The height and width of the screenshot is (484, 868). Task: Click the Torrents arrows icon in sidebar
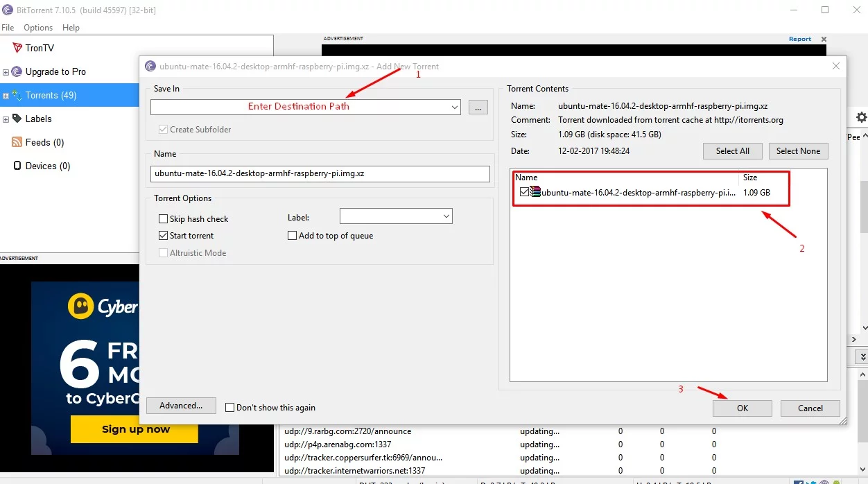click(17, 95)
